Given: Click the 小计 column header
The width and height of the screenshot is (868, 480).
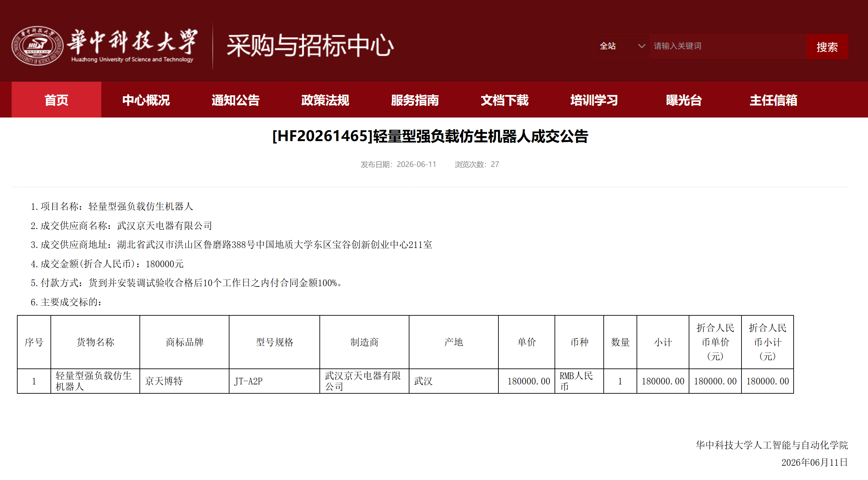Looking at the screenshot, I should (663, 342).
